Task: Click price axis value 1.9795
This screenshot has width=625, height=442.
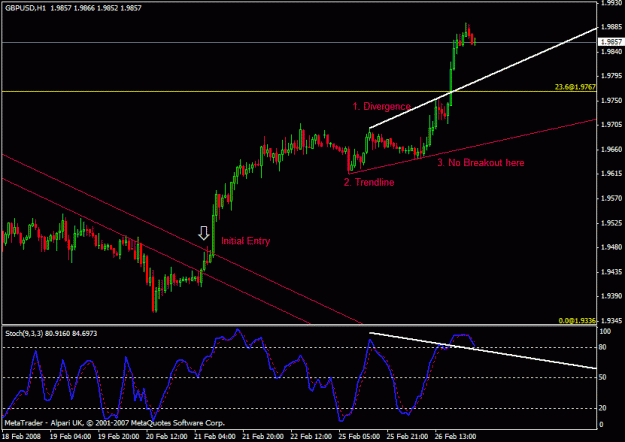Action: [x=611, y=76]
